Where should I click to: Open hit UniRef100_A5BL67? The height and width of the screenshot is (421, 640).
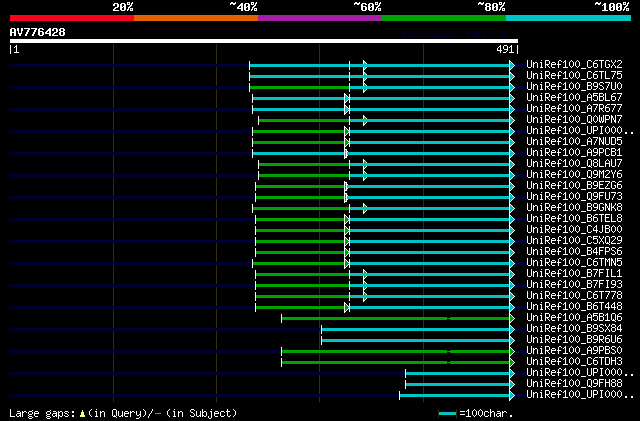point(574,98)
